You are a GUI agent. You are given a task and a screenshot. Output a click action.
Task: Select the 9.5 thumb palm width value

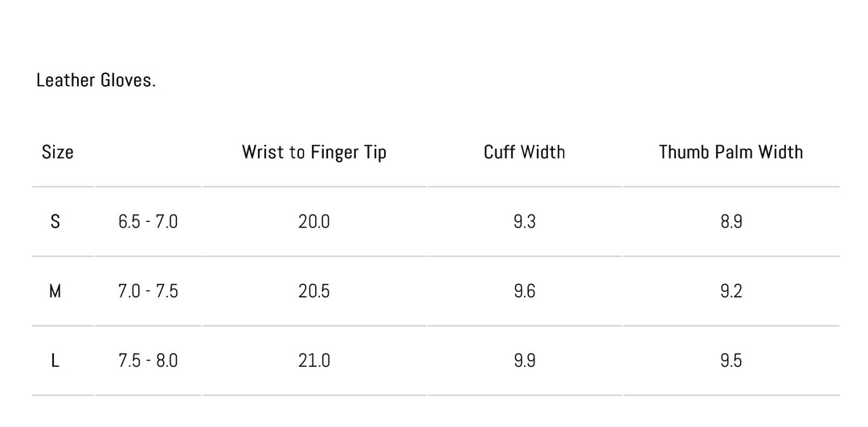point(731,361)
